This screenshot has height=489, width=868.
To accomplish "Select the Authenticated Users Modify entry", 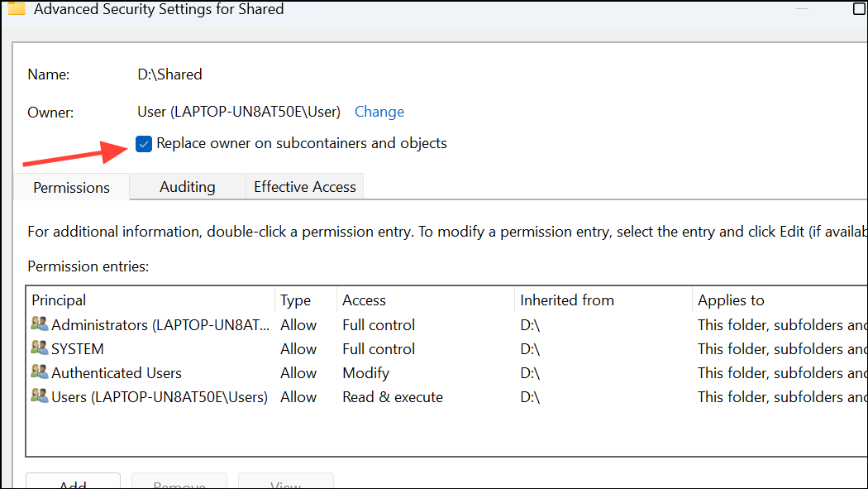I will coord(446,372).
